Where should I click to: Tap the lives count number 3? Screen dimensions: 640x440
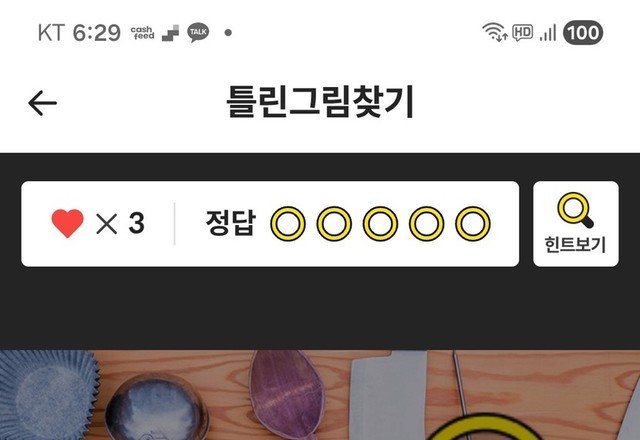[136, 223]
